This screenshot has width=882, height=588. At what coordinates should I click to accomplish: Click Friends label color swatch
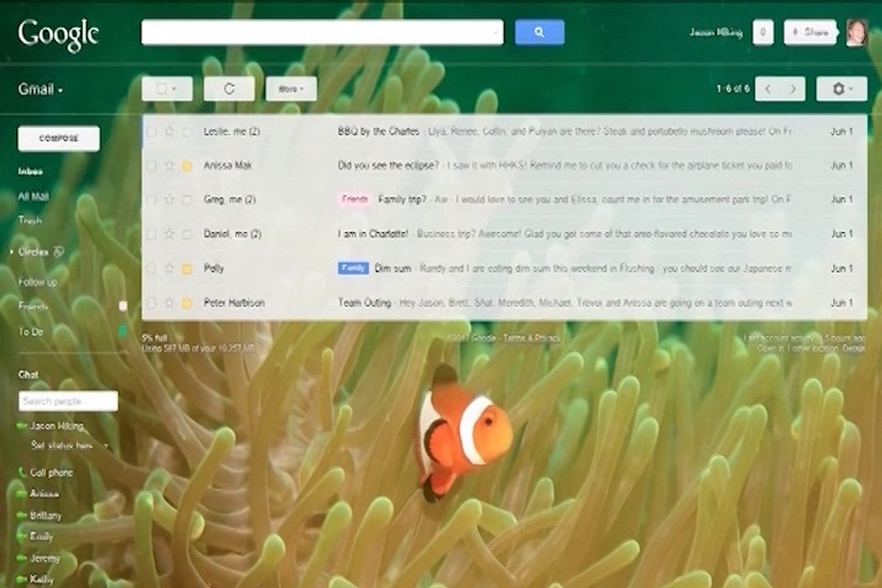tap(122, 306)
